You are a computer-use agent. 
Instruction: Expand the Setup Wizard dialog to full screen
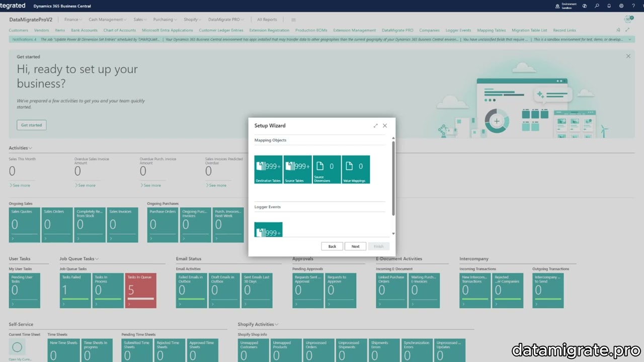(375, 126)
